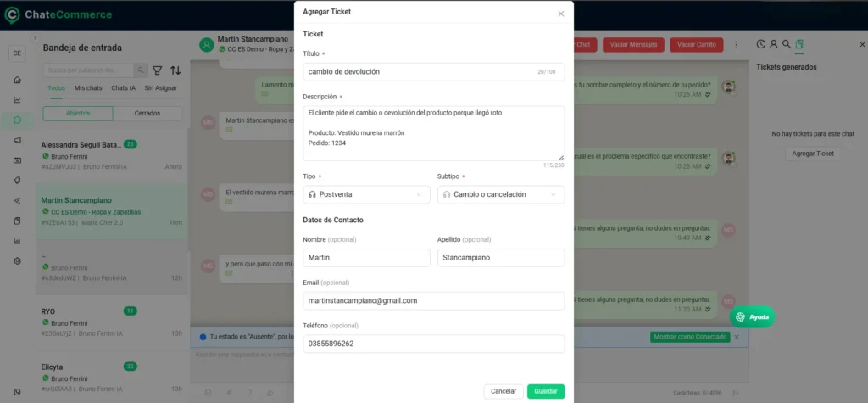Click the Ayuda help bubble
The width and height of the screenshot is (868, 403).
pos(753,317)
